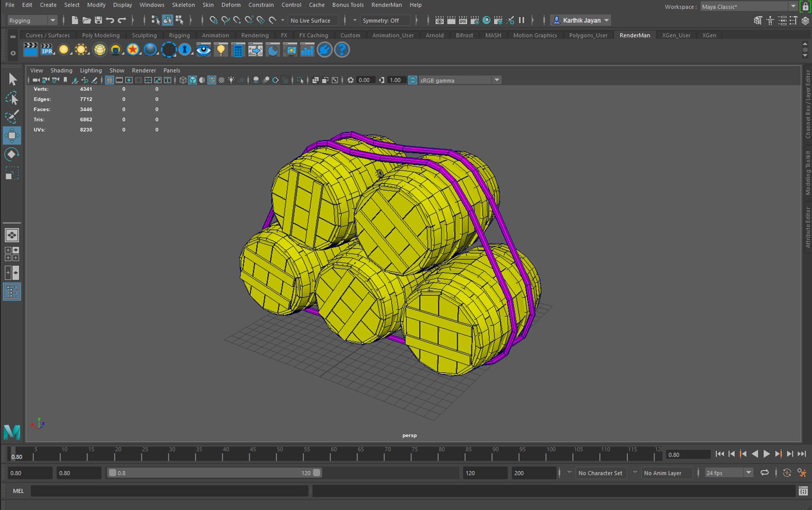Create a PxrSphereLight from the yellow sphere icon
Viewport: 812px width, 510px height.
pos(64,50)
